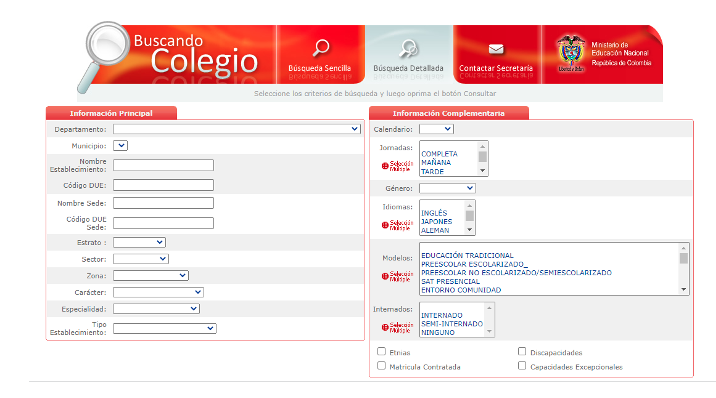Click in the Nombre Establecimiento field
Viewport: 716px width, 398px height.
coord(163,165)
